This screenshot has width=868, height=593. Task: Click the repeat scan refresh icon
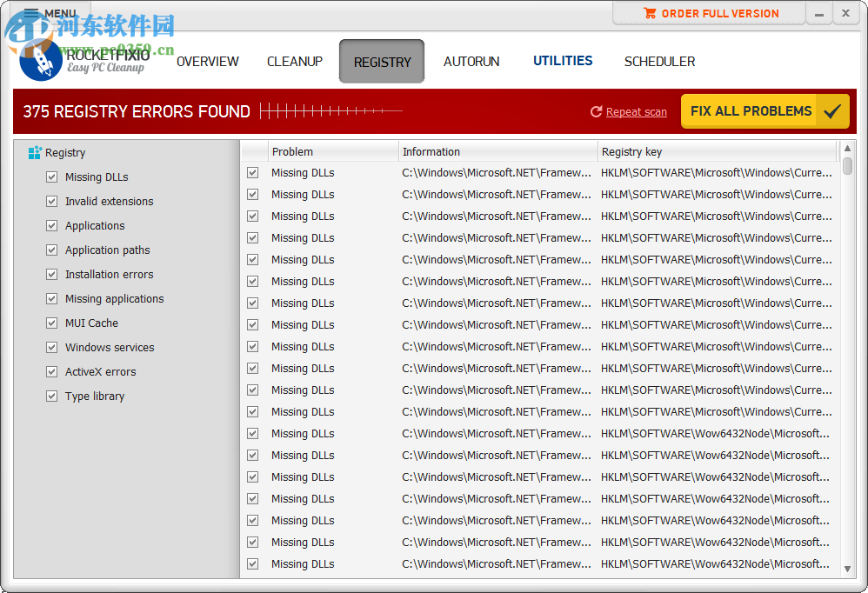(596, 112)
